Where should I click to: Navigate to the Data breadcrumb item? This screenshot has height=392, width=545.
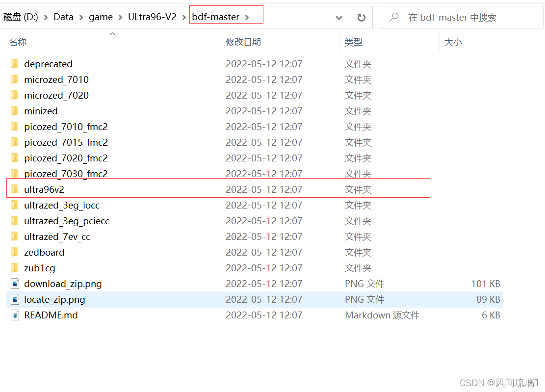63,16
